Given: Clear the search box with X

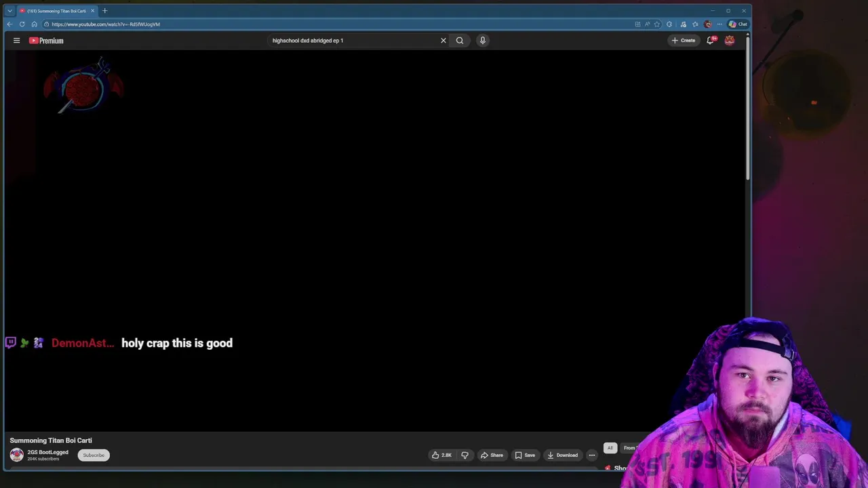Looking at the screenshot, I should tap(443, 41).
